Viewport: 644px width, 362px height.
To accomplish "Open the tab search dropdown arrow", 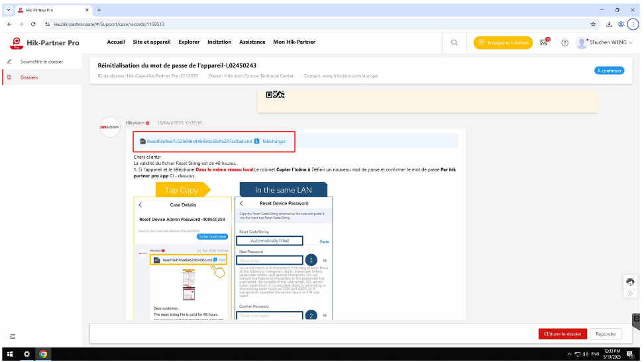I will pyautogui.click(x=8, y=10).
